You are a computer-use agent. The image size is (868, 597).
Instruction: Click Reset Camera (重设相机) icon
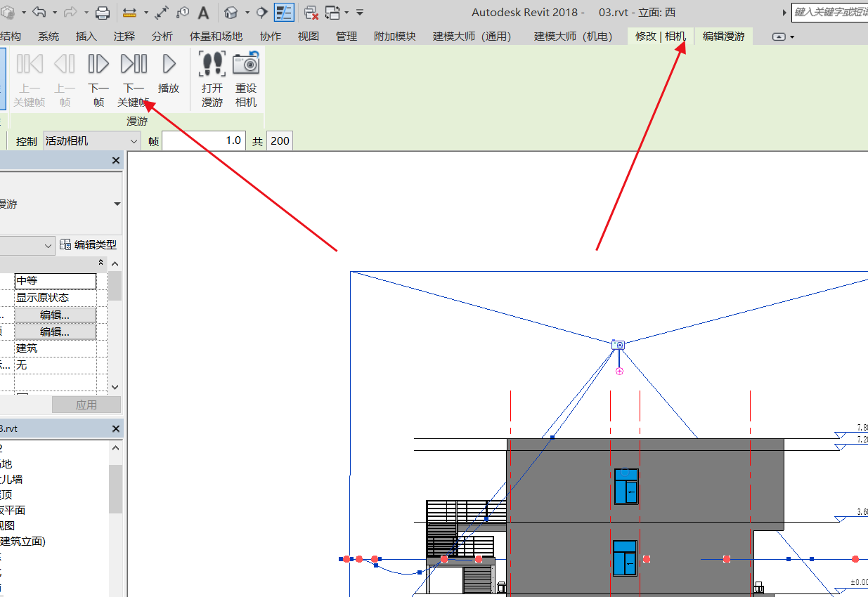246,65
